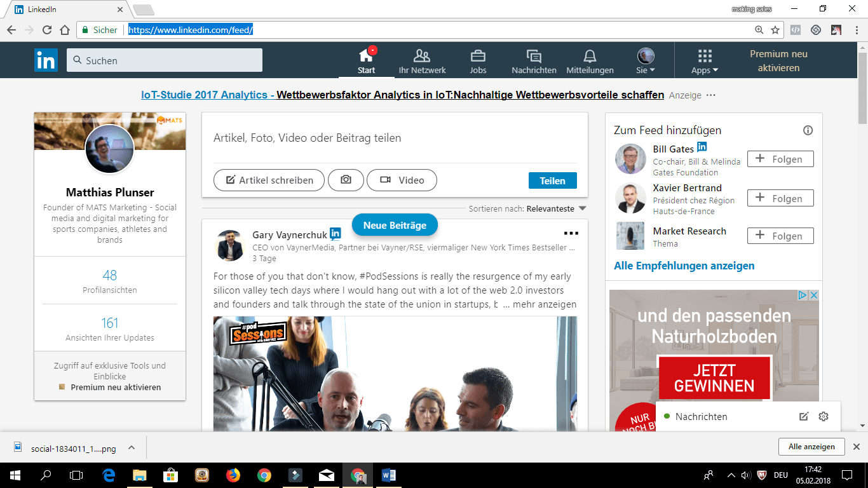This screenshot has height=488, width=868.
Task: Open Gary Vaynerchuk post options menu
Action: [x=571, y=234]
